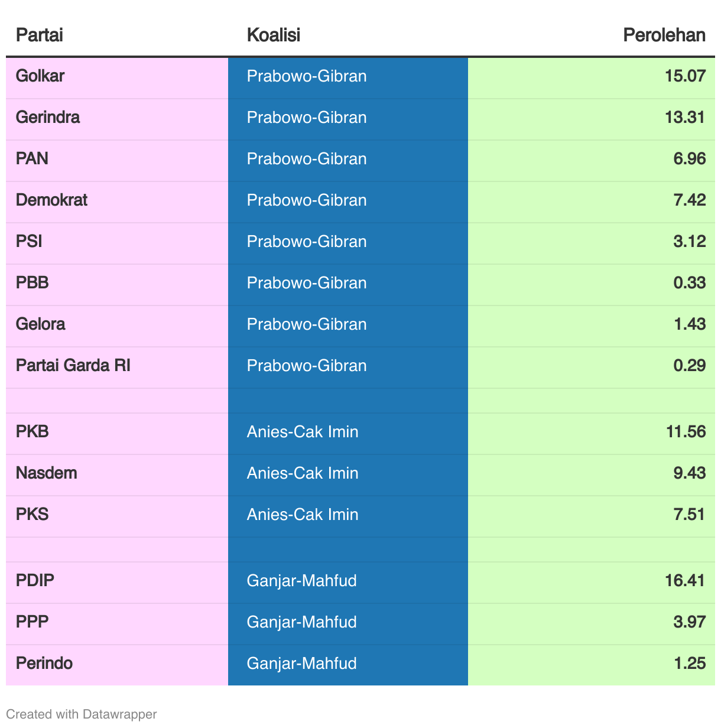This screenshot has width=721, height=728.
Task: Select the PAN row label
Action: tap(32, 159)
